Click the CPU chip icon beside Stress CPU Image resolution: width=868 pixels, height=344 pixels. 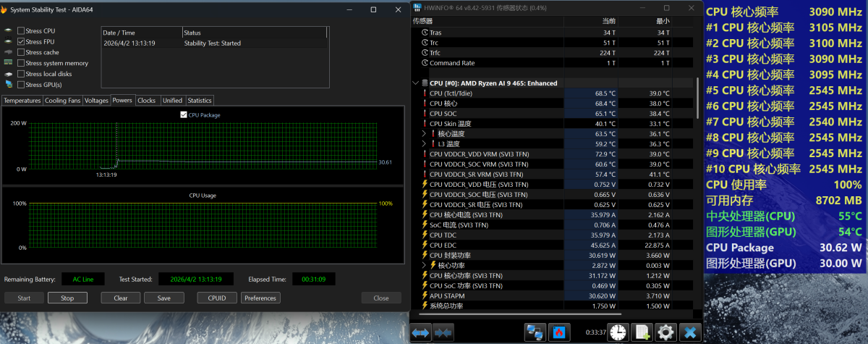point(8,31)
